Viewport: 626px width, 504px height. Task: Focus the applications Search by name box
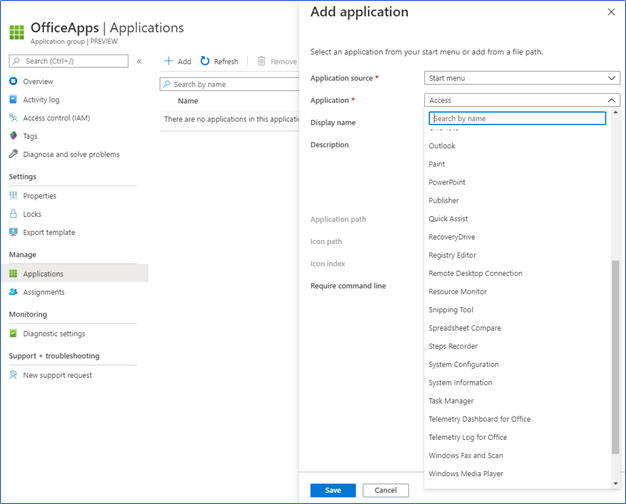pyautogui.click(x=230, y=84)
